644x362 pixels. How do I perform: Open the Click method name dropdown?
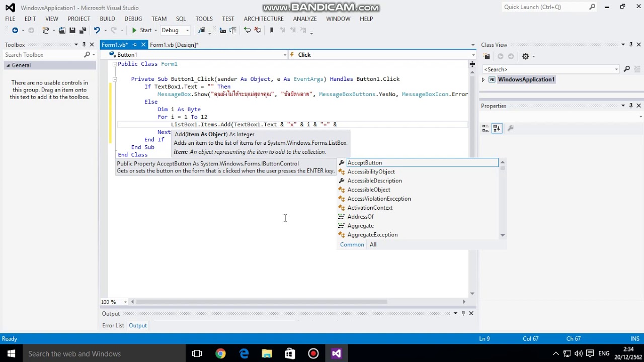(473, 55)
